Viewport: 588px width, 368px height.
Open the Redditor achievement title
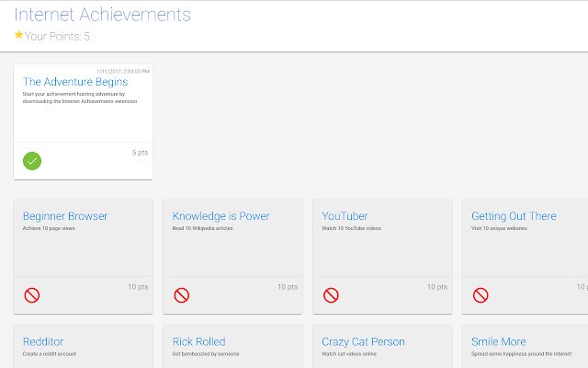pos(43,341)
